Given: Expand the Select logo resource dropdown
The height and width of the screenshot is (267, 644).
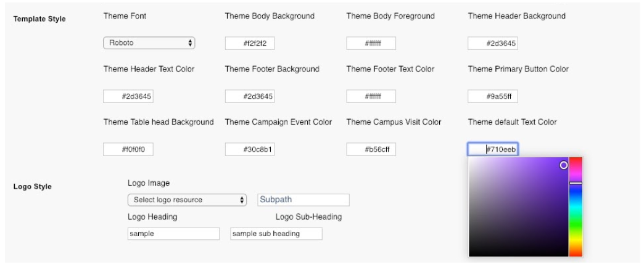Looking at the screenshot, I should pyautogui.click(x=187, y=200).
